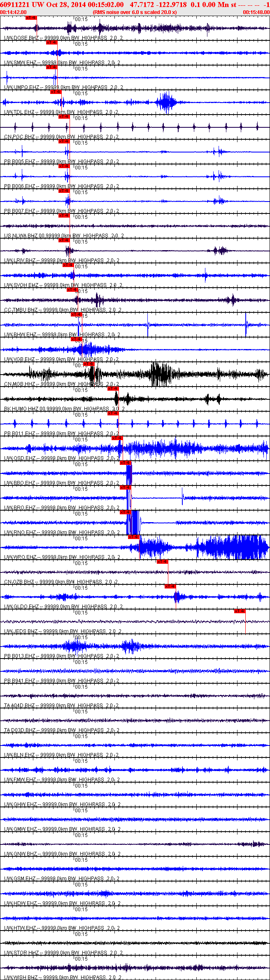The image size is (270, 980).
Task: Click red pick marker on CN.PGC trace
Action: 64,117
